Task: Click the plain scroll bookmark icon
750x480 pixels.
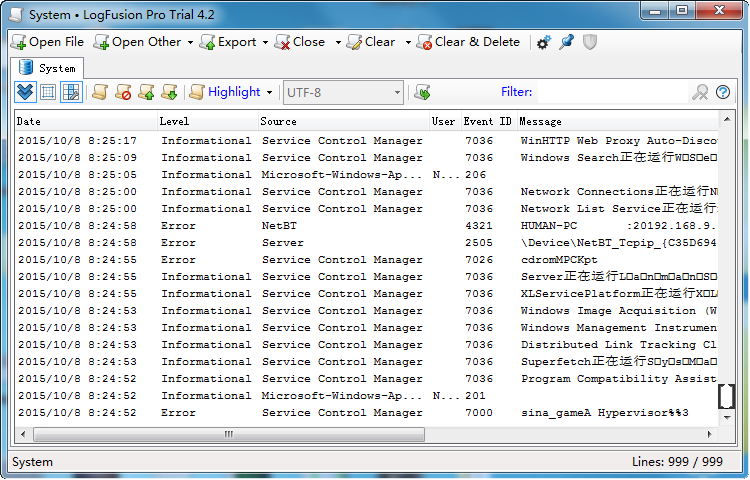Action: click(x=99, y=92)
